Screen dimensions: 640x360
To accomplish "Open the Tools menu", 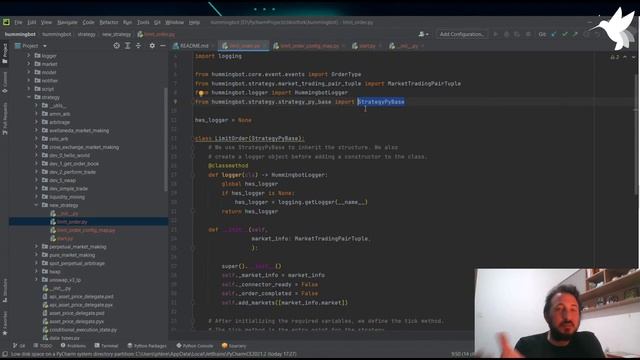I will 143,22.
